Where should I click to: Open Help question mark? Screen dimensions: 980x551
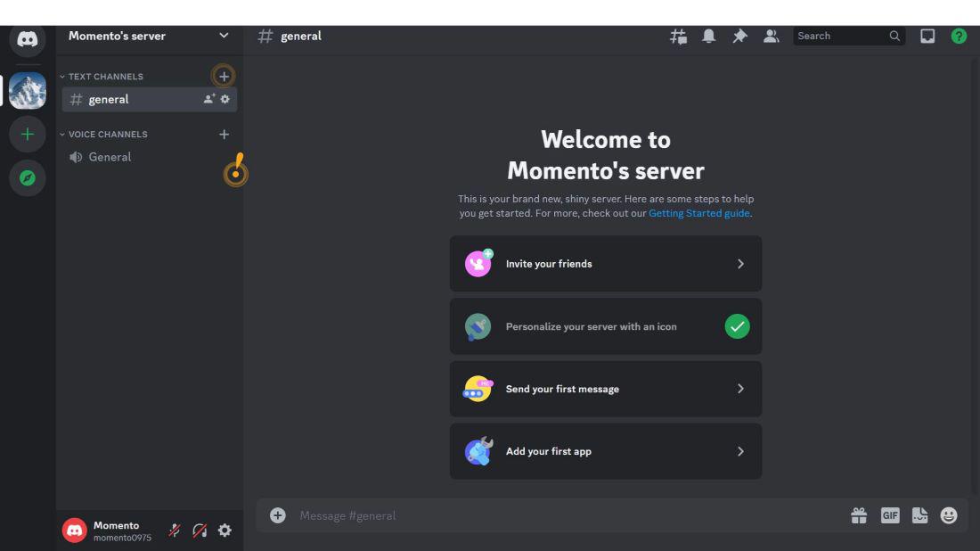point(958,37)
